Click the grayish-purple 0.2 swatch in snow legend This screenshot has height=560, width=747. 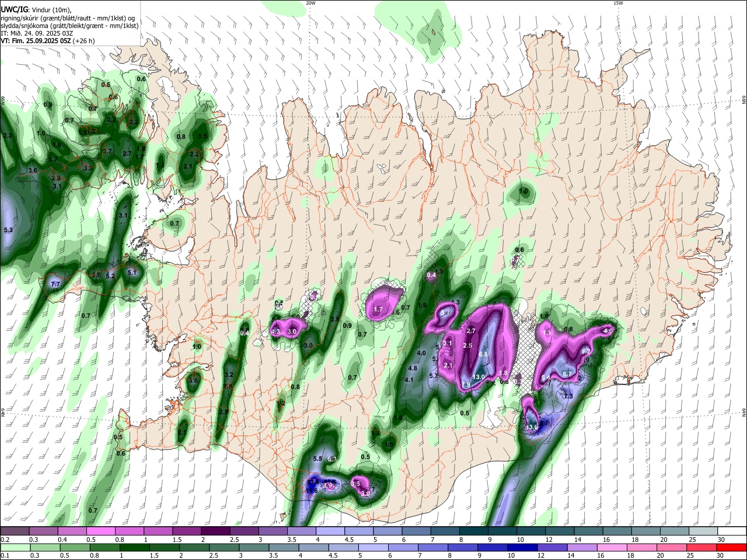14,531
